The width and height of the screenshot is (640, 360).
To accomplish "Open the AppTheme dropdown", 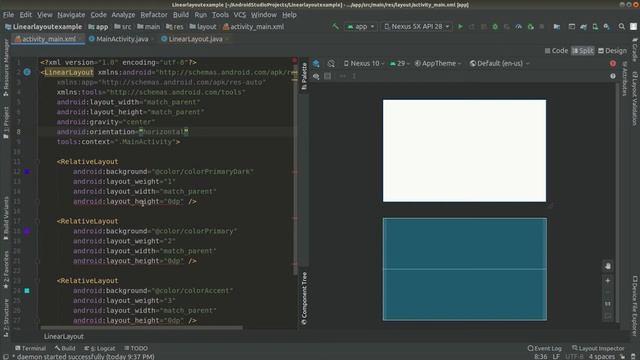I will click(438, 63).
